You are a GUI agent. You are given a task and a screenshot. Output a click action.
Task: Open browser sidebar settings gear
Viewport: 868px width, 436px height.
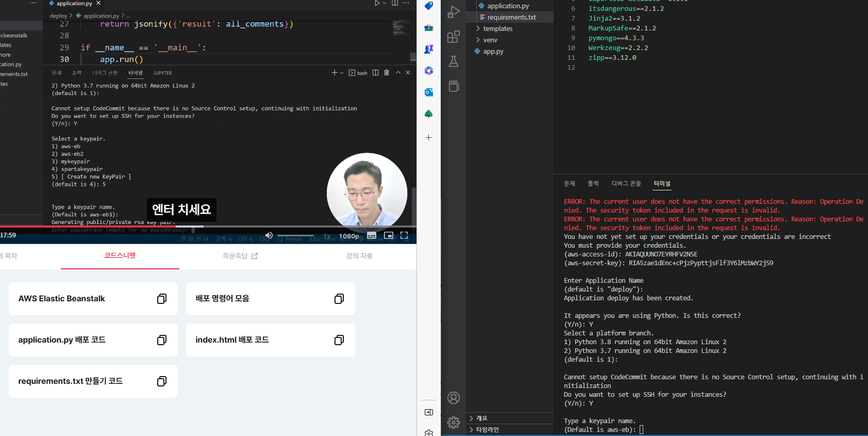(429, 432)
